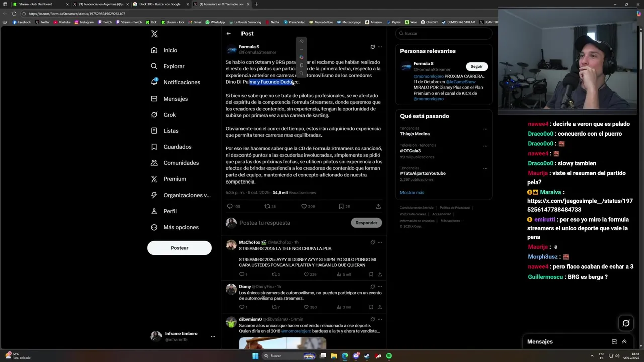Viewport: 644px width, 362px height.
Task: Switch to Tendencias en Argentina tab
Action: 100,4
